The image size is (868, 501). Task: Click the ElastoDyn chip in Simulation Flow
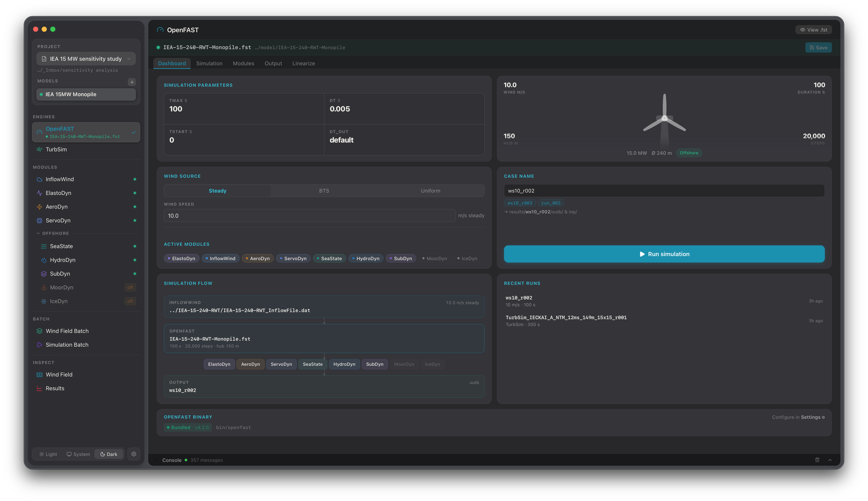[219, 364]
